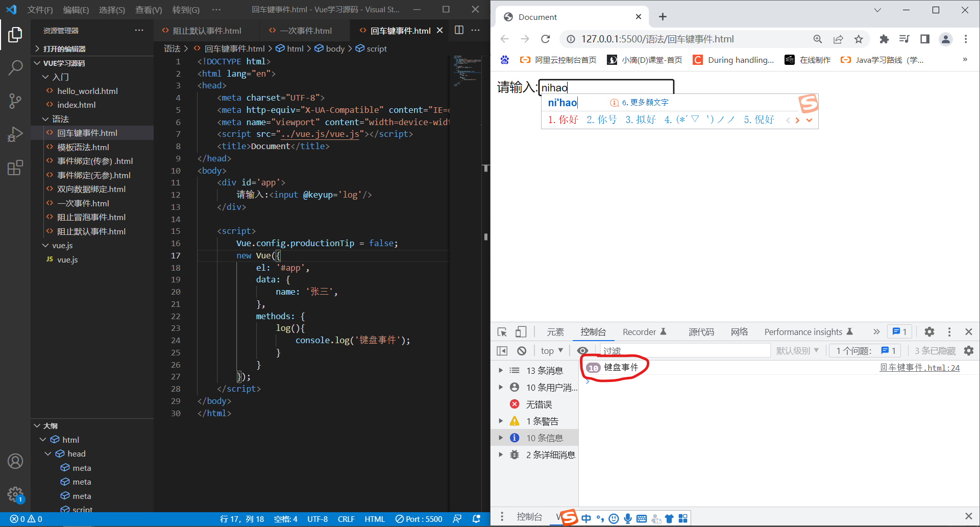Close the 回车键事件.html editor tab
This screenshot has height=527, width=980.
tap(439, 31)
